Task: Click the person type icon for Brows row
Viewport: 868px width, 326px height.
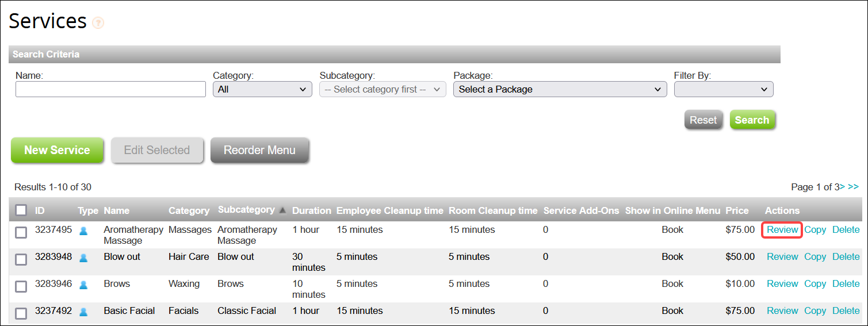Action: [x=83, y=285]
